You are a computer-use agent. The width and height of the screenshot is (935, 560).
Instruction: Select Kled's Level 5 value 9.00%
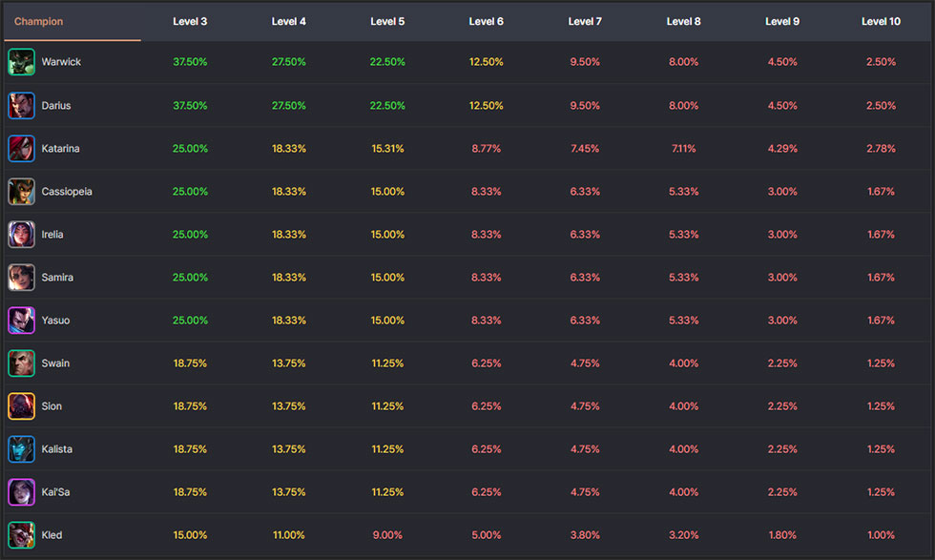(x=387, y=535)
